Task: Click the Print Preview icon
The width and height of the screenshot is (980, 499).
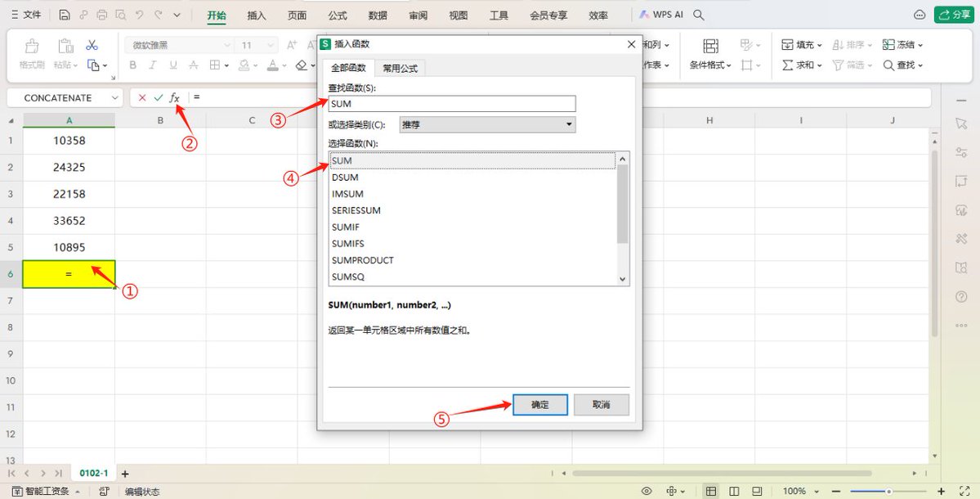Action: pos(121,15)
